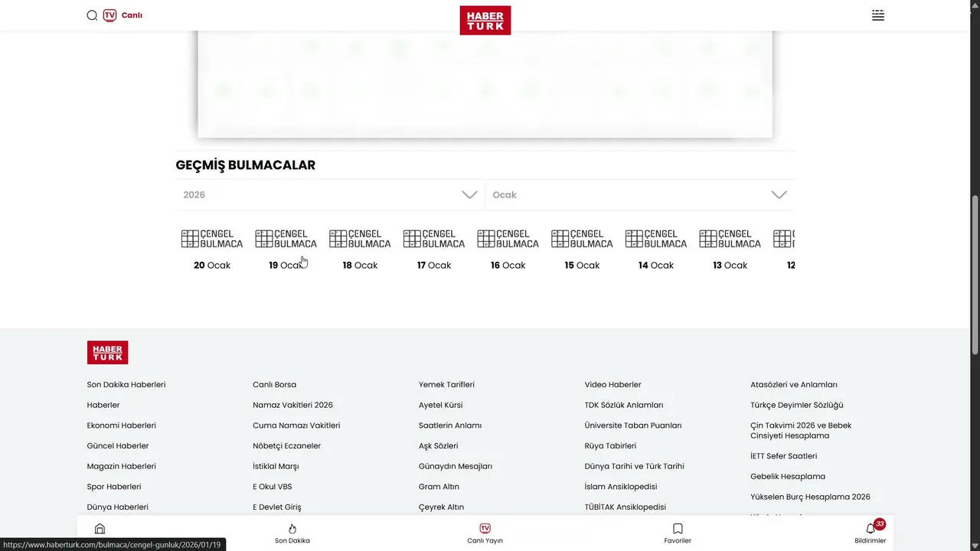Open Üniversite Taban Puanları link

point(633,425)
